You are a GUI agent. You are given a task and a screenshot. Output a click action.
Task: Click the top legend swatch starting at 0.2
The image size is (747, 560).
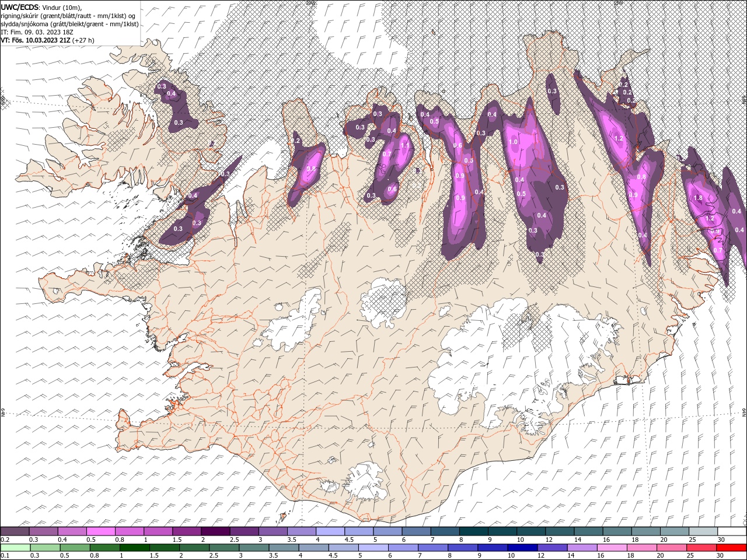(x=15, y=531)
